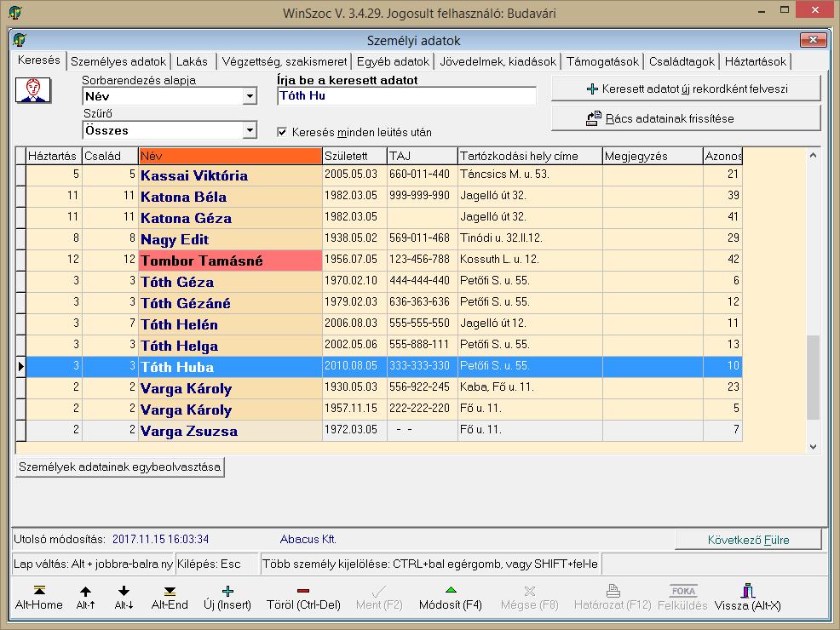Screen dimensions: 840x630
Task: Add new record with Új (Insert)
Action: pyautogui.click(x=227, y=598)
